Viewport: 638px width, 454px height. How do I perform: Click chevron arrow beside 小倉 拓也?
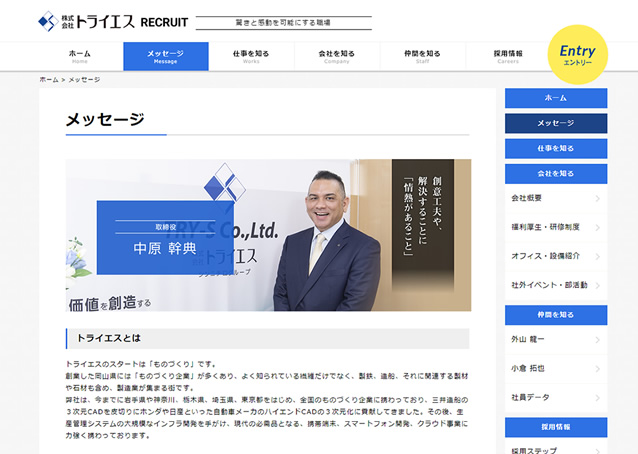[597, 369]
